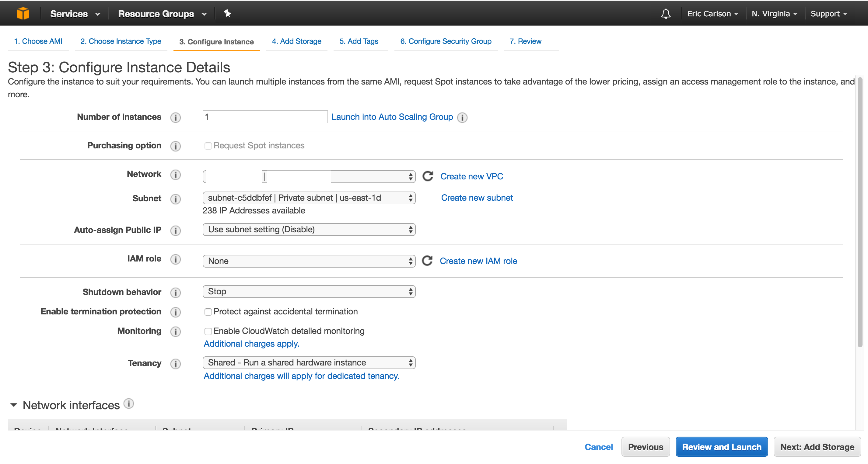Click Create new IAM role link
Viewport: 868px width, 464px height.
tap(478, 260)
